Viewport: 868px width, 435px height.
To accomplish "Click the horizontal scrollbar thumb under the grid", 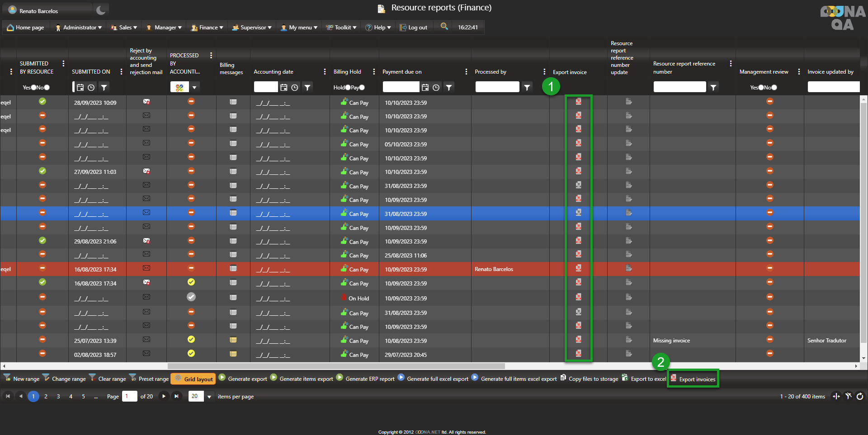I will coord(336,366).
